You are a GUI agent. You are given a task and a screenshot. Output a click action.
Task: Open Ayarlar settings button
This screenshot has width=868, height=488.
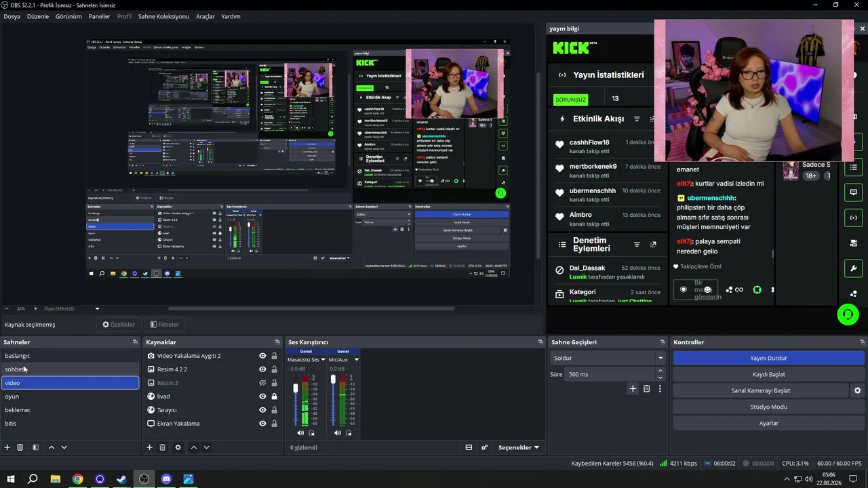click(x=768, y=423)
